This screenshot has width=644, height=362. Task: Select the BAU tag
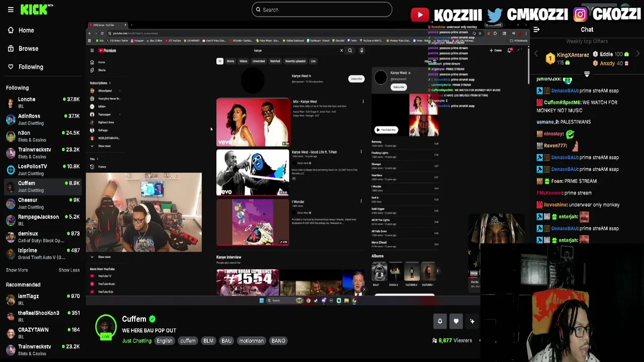pos(226,341)
